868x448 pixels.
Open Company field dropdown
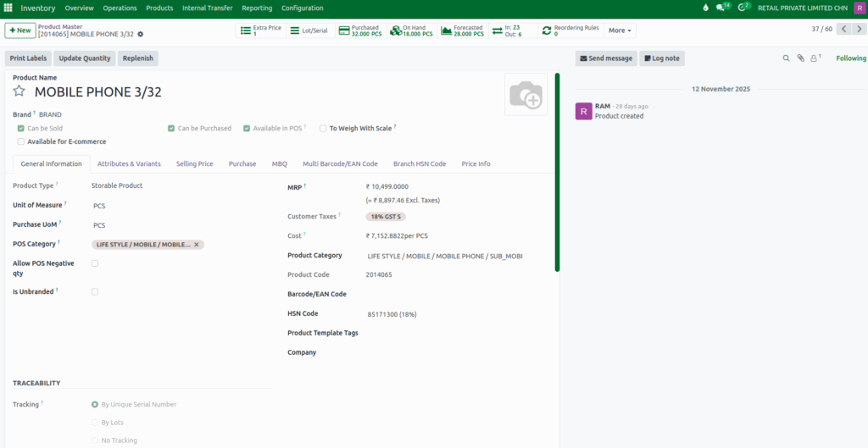point(457,352)
